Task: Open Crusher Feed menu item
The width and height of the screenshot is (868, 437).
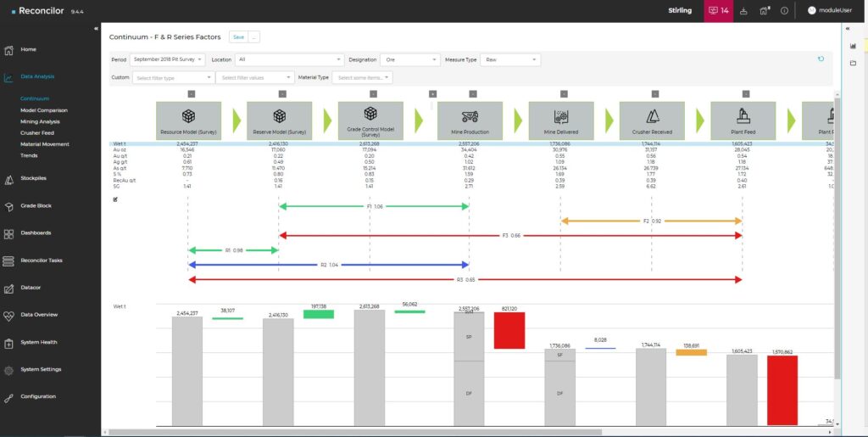Action: [38, 133]
